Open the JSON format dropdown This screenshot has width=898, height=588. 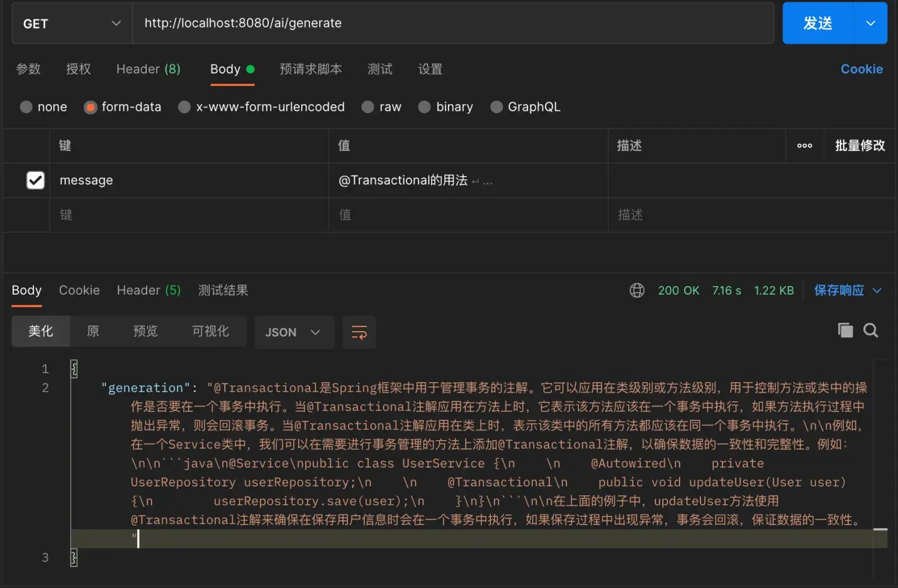pos(293,332)
